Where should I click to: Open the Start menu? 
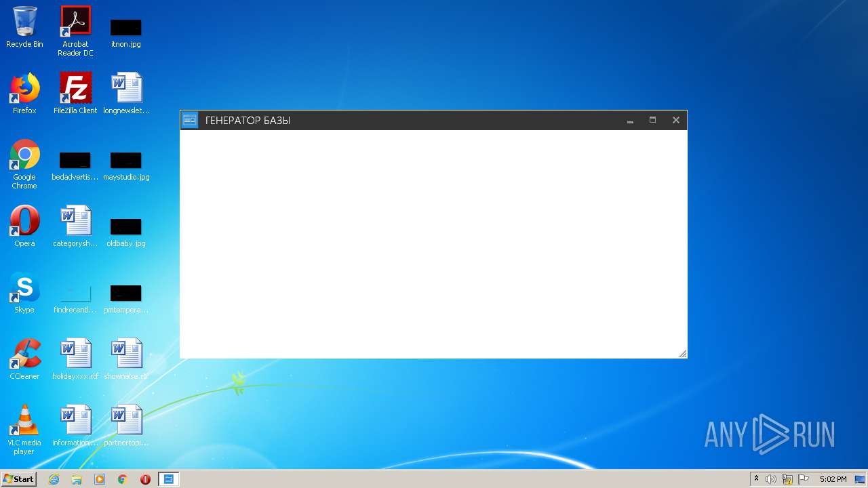coord(19,479)
